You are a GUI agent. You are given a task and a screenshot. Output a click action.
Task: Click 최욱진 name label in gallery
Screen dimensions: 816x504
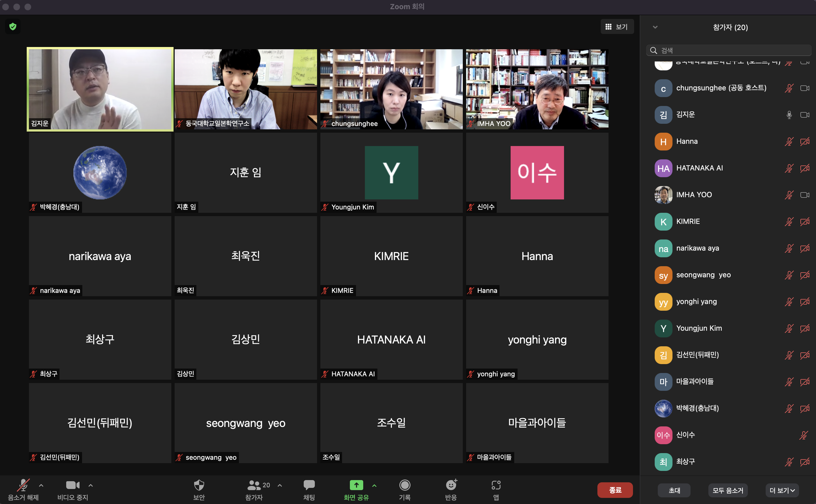(185, 290)
